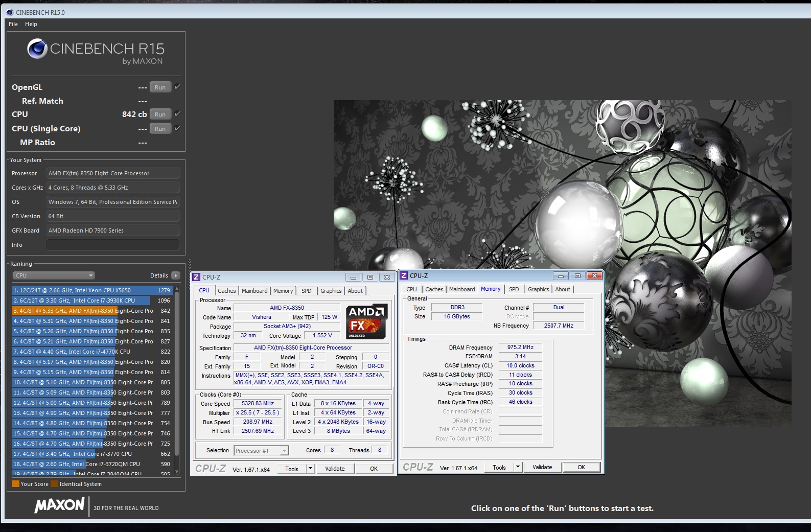Click the Core Speed value 5328.83 MHz
This screenshot has height=532, width=811.
[258, 404]
